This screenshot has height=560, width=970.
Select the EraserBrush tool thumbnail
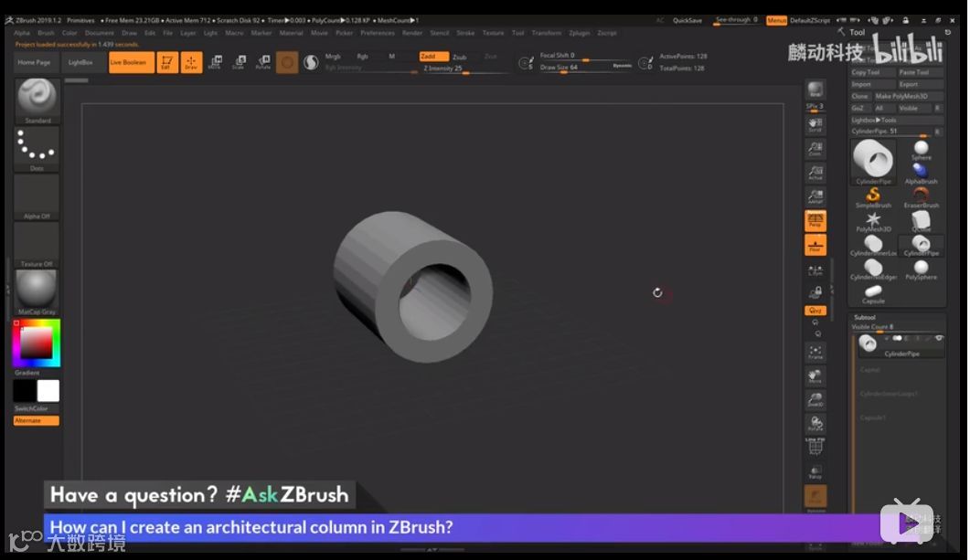click(922, 198)
